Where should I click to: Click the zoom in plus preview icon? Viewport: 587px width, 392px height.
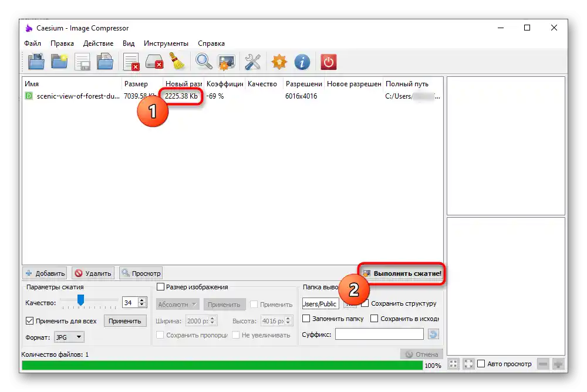558,364
